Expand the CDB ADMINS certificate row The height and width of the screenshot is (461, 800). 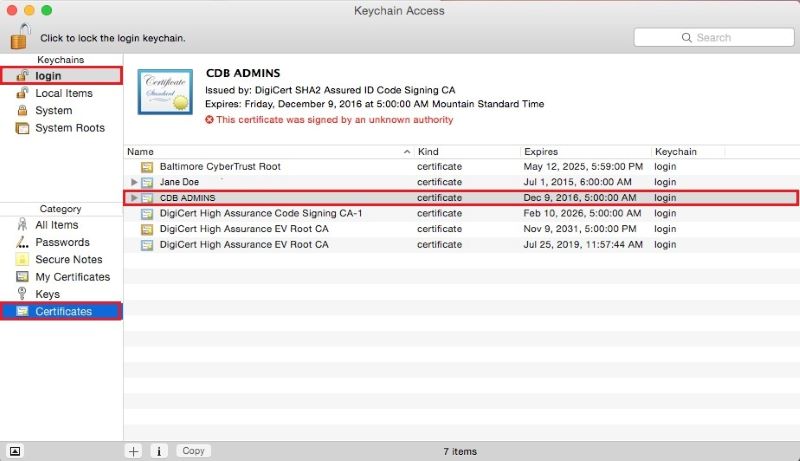coord(134,198)
